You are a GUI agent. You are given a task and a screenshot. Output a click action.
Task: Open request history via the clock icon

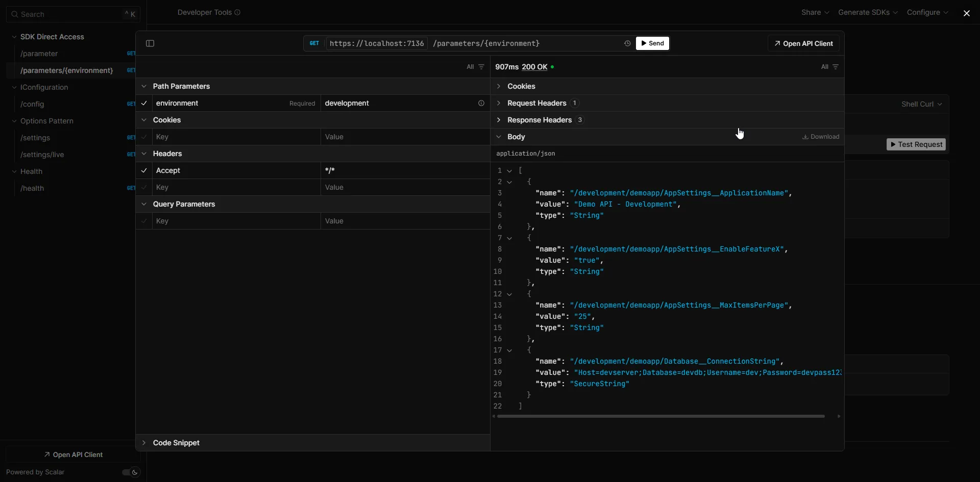(x=627, y=43)
